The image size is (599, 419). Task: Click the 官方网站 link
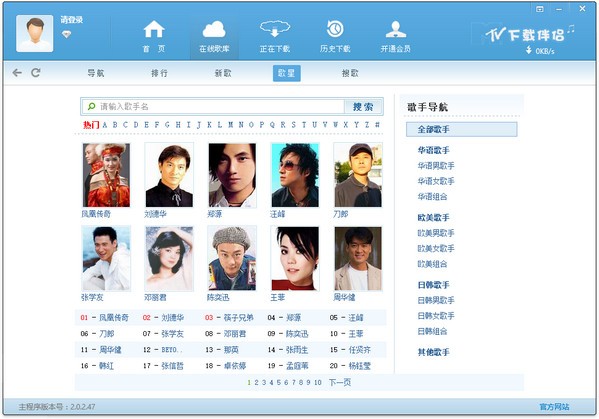pos(554,407)
